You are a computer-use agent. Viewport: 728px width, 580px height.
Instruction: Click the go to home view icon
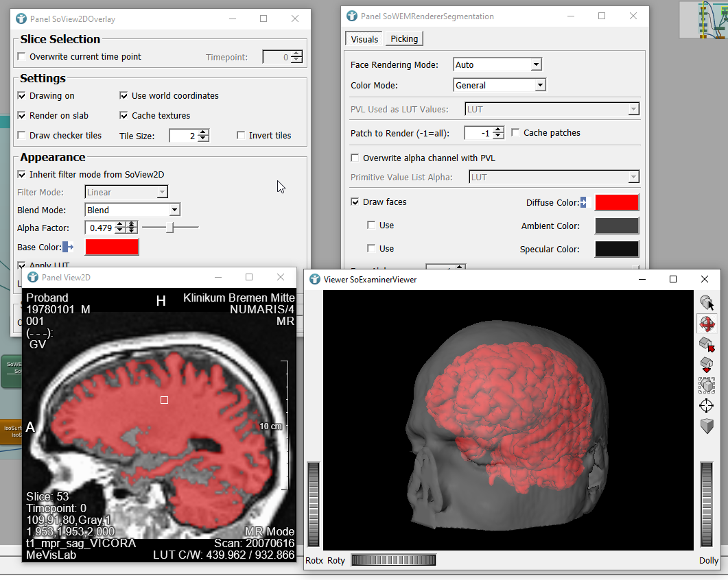click(x=706, y=343)
